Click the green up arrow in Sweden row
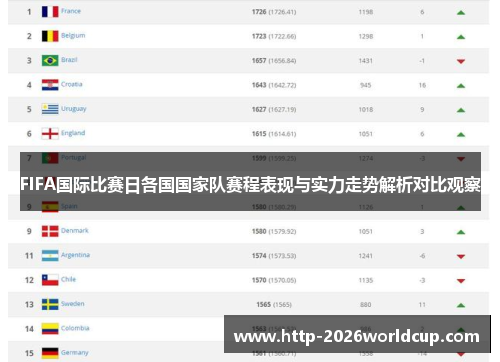 click(x=461, y=305)
